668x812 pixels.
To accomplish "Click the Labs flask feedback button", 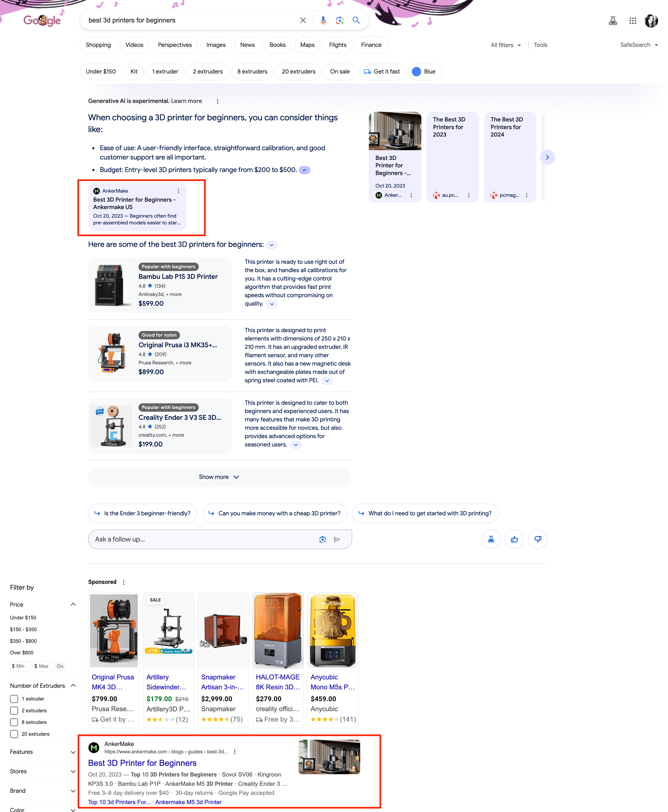I will tap(491, 539).
